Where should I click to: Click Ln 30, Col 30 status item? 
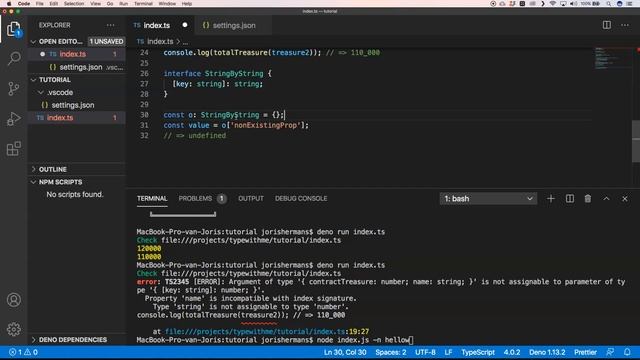[345, 352]
